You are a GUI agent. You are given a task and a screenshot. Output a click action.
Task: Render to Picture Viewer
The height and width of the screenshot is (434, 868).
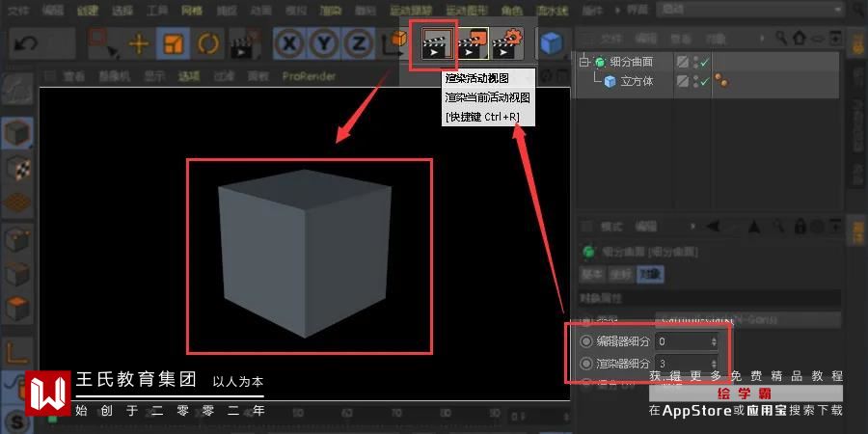472,43
